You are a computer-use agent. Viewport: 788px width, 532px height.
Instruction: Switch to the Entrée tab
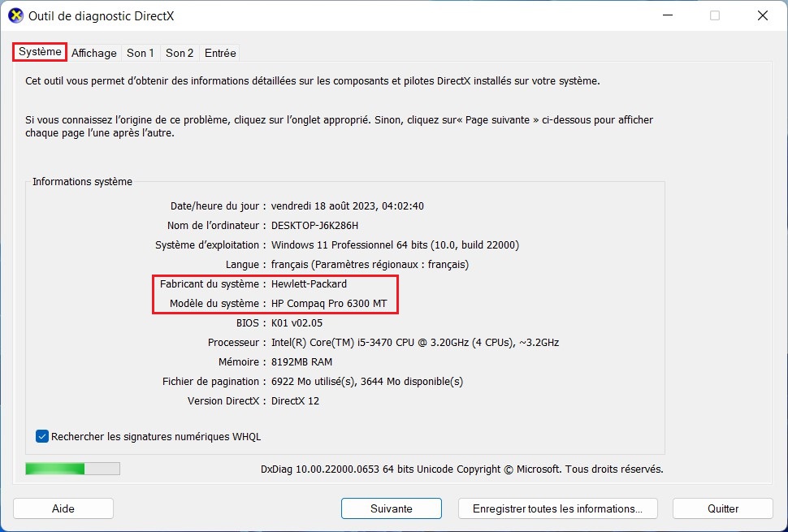[x=220, y=53]
